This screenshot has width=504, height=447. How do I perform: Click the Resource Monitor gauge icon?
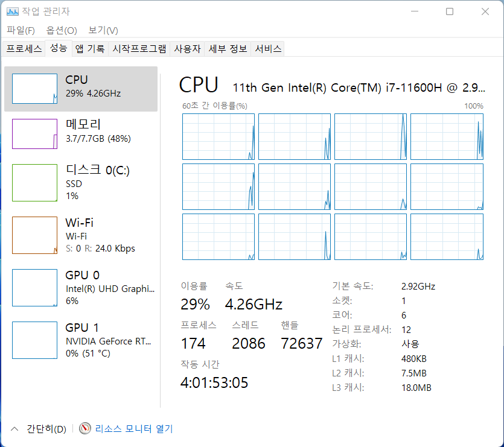[x=85, y=429]
